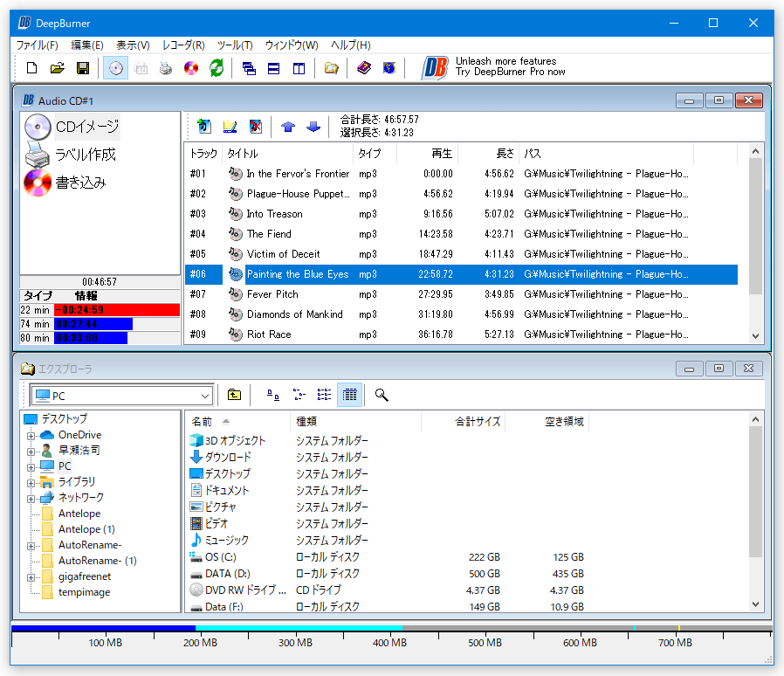Select the CD image view toolbar icon
The height and width of the screenshot is (676, 784).
pos(115,68)
